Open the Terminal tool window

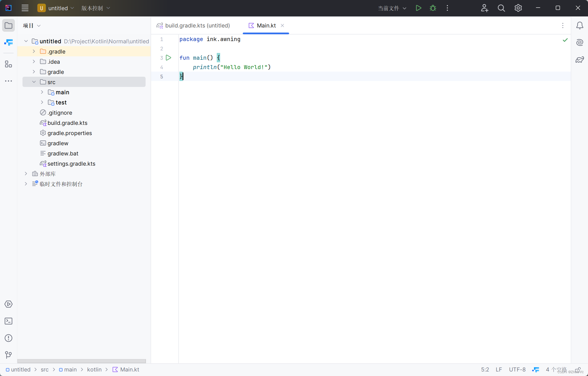coord(8,321)
